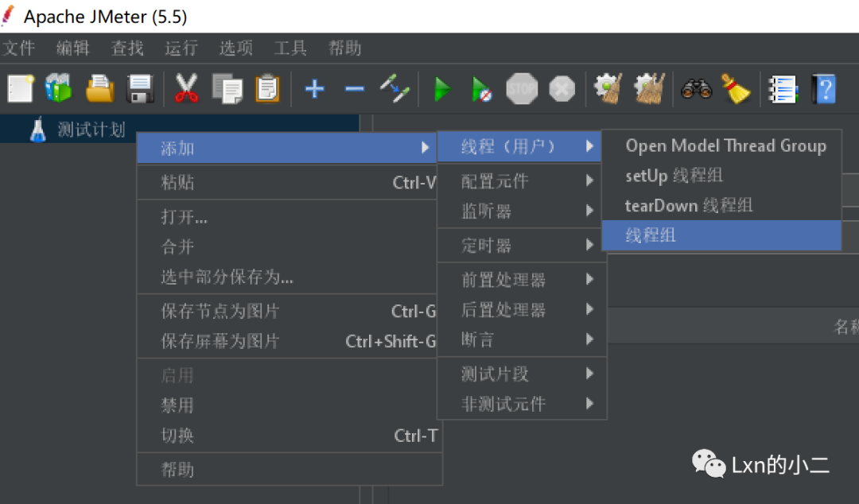Click the Paste clipboard icon
Screen dimensions: 859x504
[268, 89]
